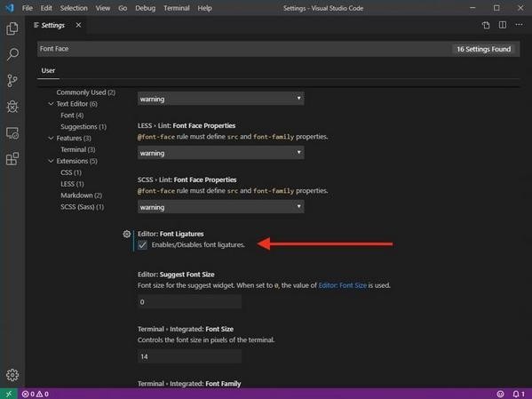This screenshot has height=399, width=532.
Task: Collapse the Extensions (5) tree node
Action: pyautogui.click(x=51, y=161)
